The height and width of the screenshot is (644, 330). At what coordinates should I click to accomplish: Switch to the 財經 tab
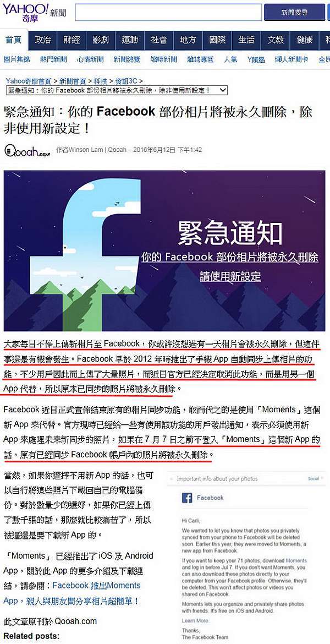click(x=72, y=40)
